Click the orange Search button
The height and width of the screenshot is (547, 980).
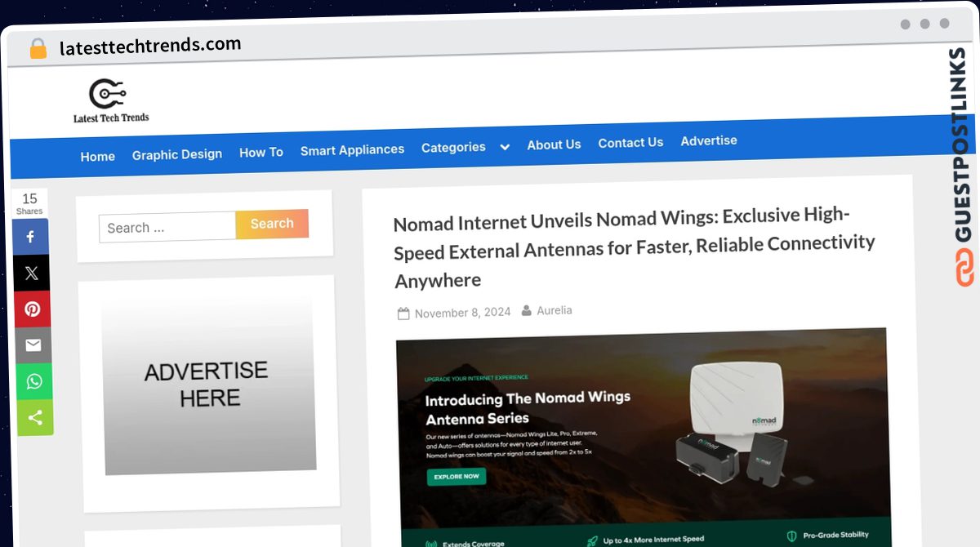point(272,224)
